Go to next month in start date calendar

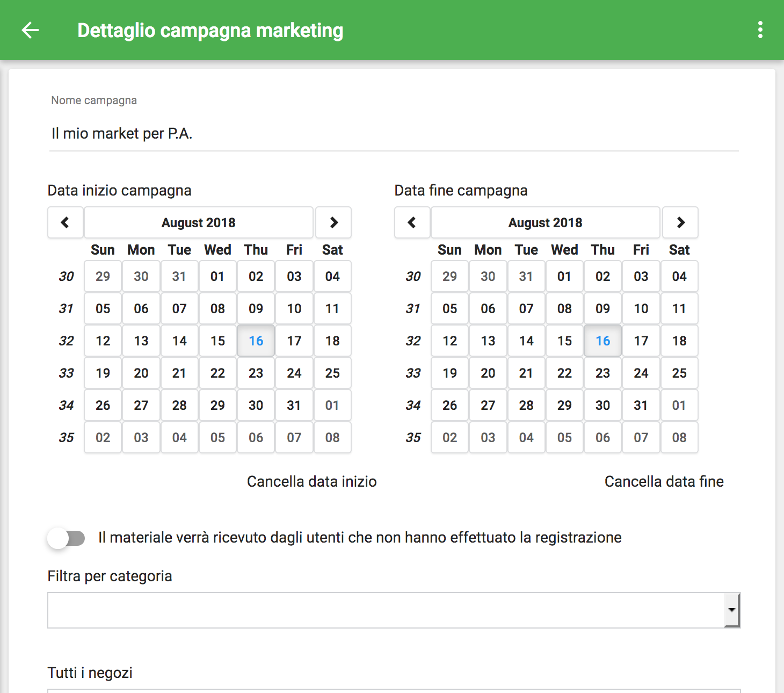[333, 222]
